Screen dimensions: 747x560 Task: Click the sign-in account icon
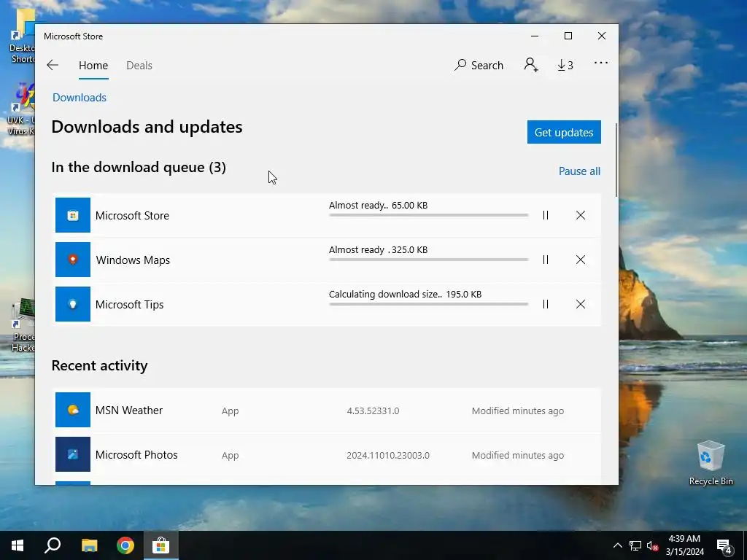point(531,65)
